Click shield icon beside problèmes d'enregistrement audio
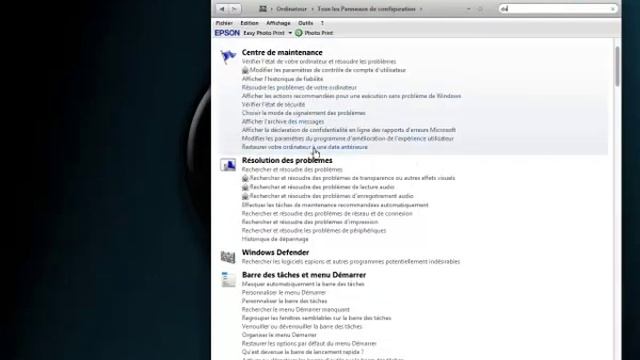Image resolution: width=640 pixels, height=360 pixels. pos(245,196)
